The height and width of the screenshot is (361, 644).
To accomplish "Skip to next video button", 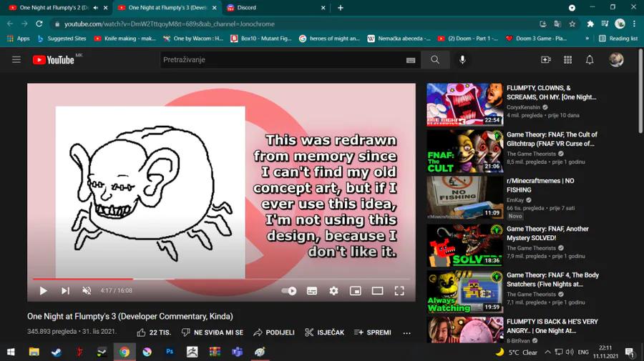I will tap(65, 291).
